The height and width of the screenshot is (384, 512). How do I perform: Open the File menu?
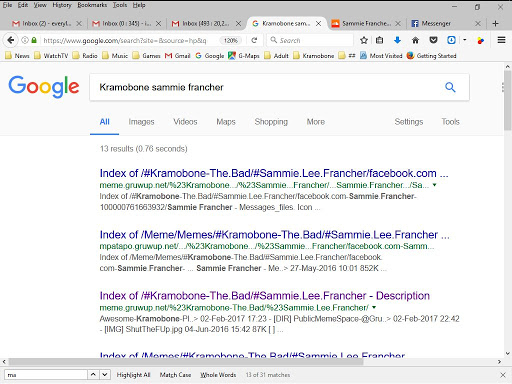[x=7, y=5]
